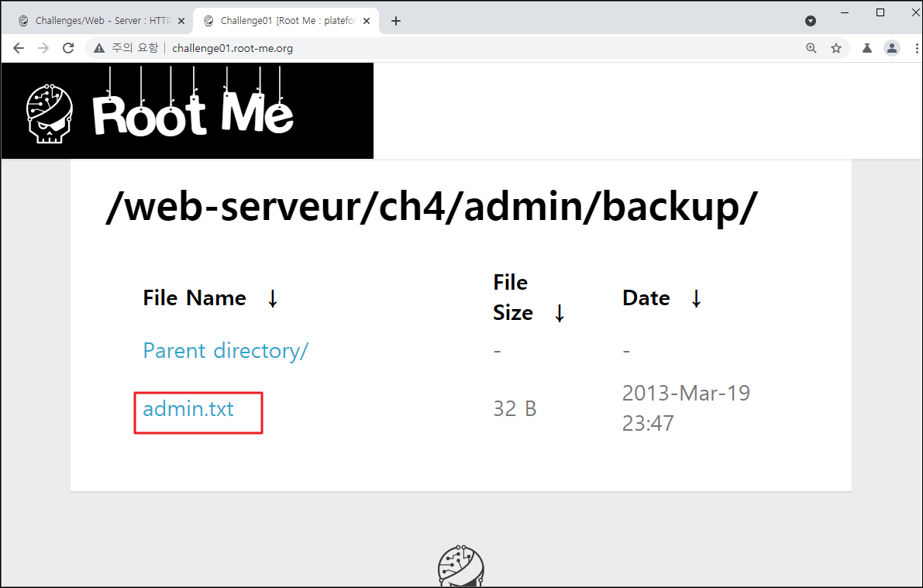The height and width of the screenshot is (588, 923).
Task: Close the Challenges/Web - Server tab
Action: 181,21
